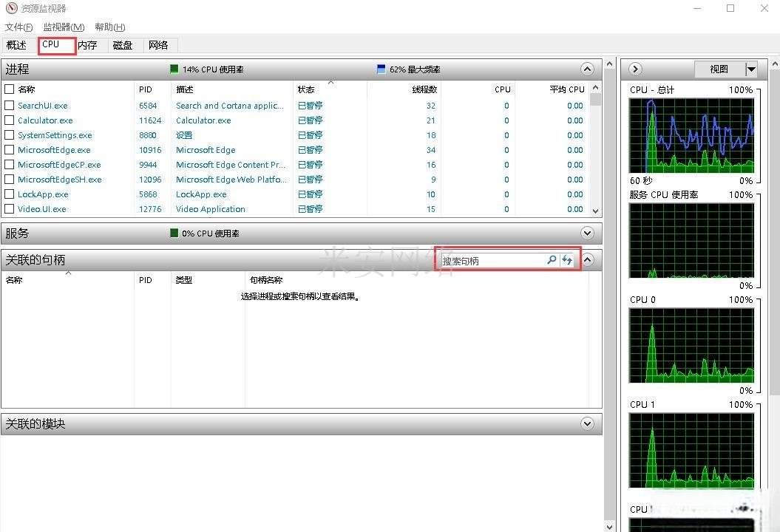Click the Video Application description
This screenshot has height=532, width=780.
(211, 209)
